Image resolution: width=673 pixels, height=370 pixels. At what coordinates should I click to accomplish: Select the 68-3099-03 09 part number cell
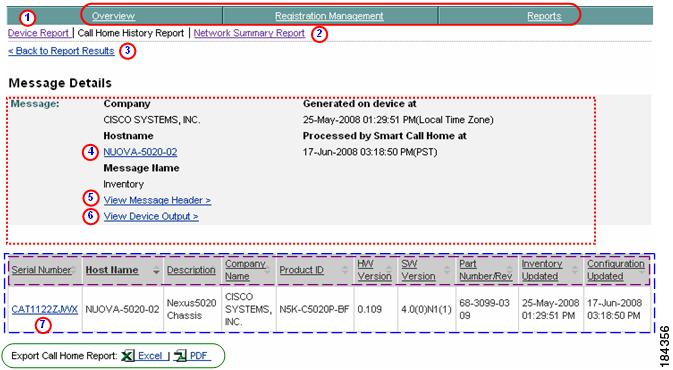point(487,309)
